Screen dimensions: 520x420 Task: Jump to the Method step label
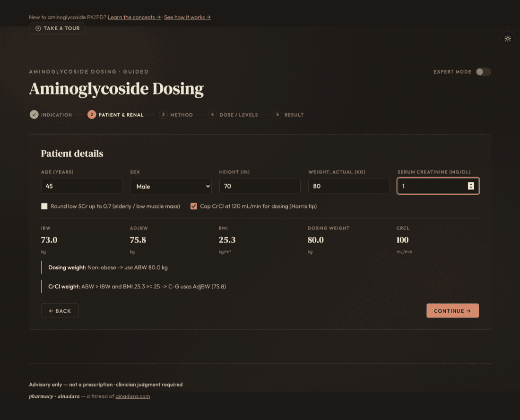pos(182,115)
